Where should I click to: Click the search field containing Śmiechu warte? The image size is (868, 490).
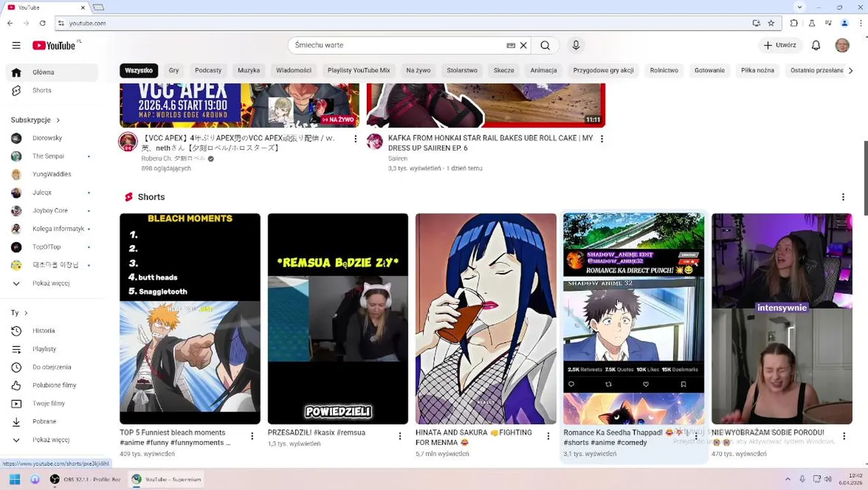[398, 46]
